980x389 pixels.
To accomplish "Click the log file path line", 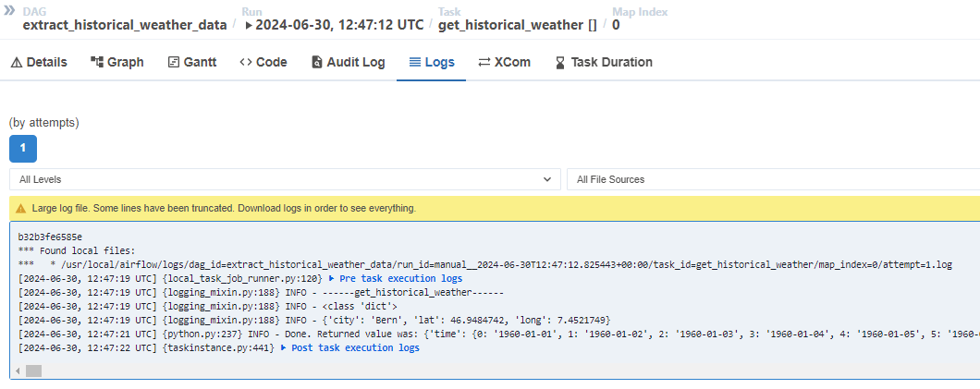I will [485, 265].
